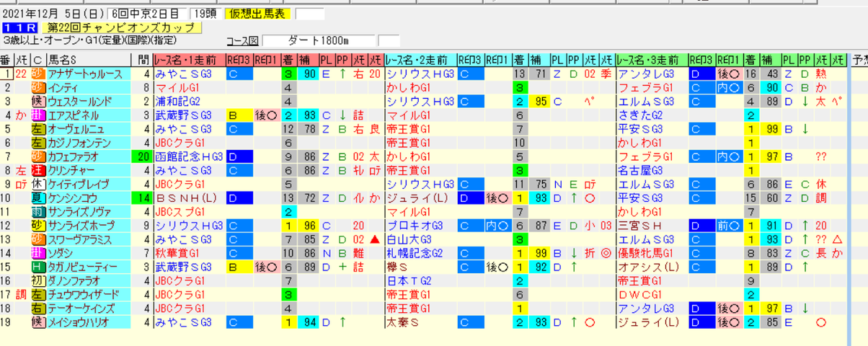This screenshot has width=868, height=346.
Task: Click the 注 badge beside クリンチャー
Action: (38, 169)
